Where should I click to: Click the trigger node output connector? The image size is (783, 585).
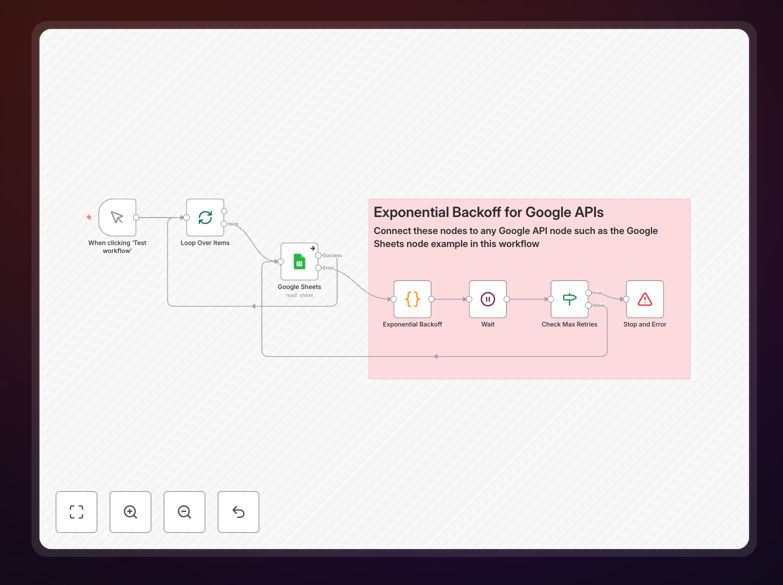click(x=136, y=217)
